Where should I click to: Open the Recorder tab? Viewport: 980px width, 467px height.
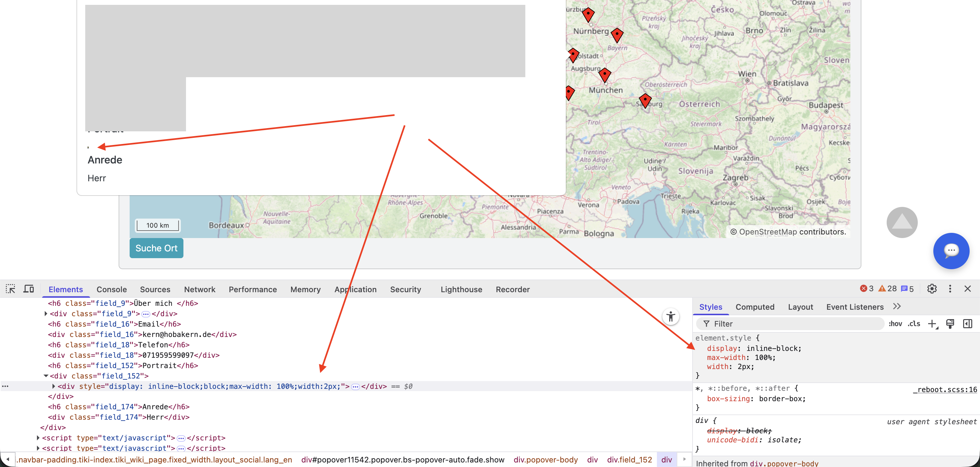[x=512, y=289]
